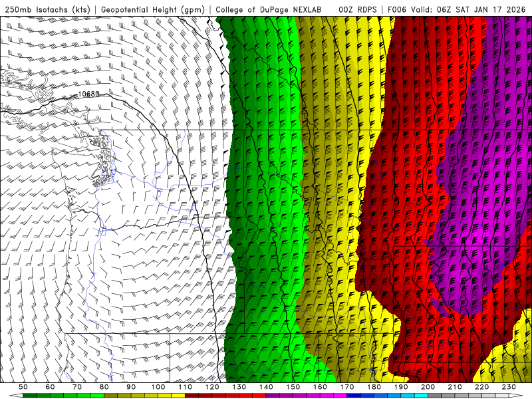Viewport: 532px width, 399px height.
Task: Click the 220 value on the color scale
Action: pyautogui.click(x=481, y=387)
